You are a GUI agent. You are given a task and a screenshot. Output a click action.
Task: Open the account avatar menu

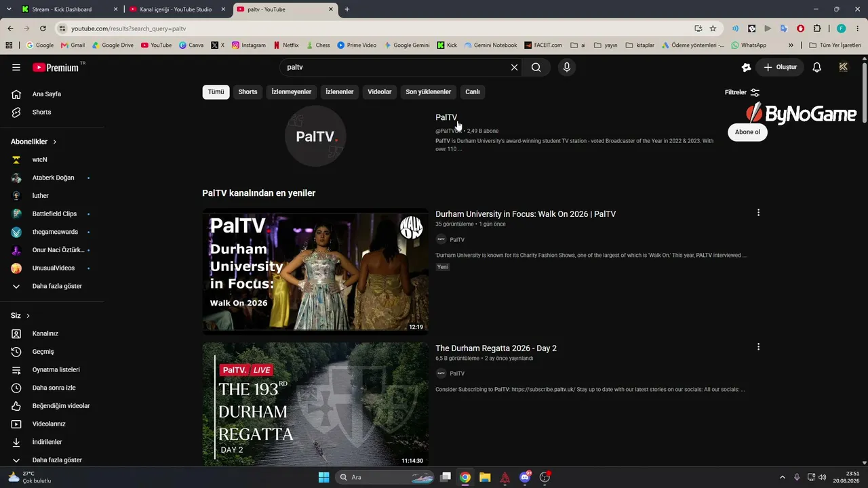point(844,67)
